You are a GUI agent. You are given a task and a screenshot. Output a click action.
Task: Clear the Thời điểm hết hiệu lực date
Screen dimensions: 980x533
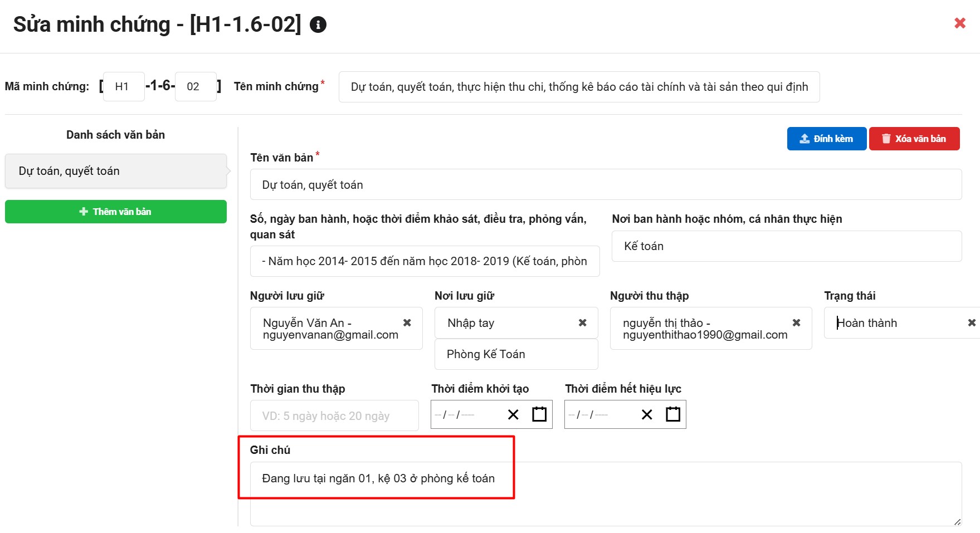[x=646, y=415]
